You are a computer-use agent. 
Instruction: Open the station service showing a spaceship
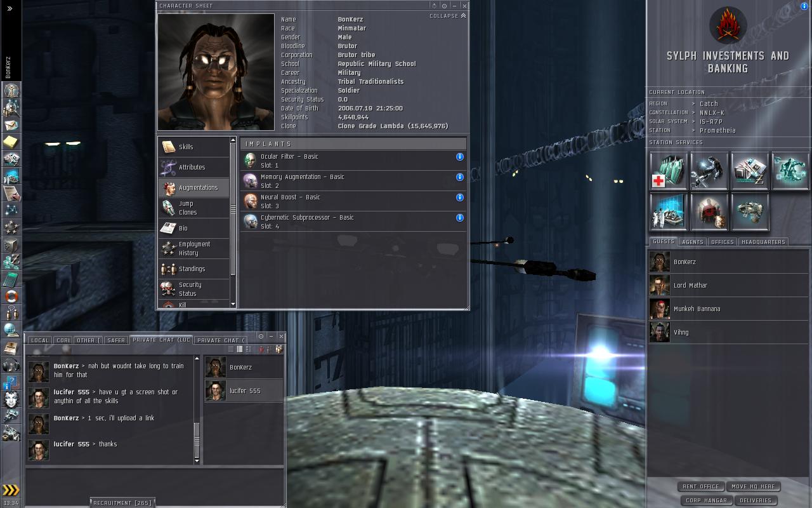point(750,211)
